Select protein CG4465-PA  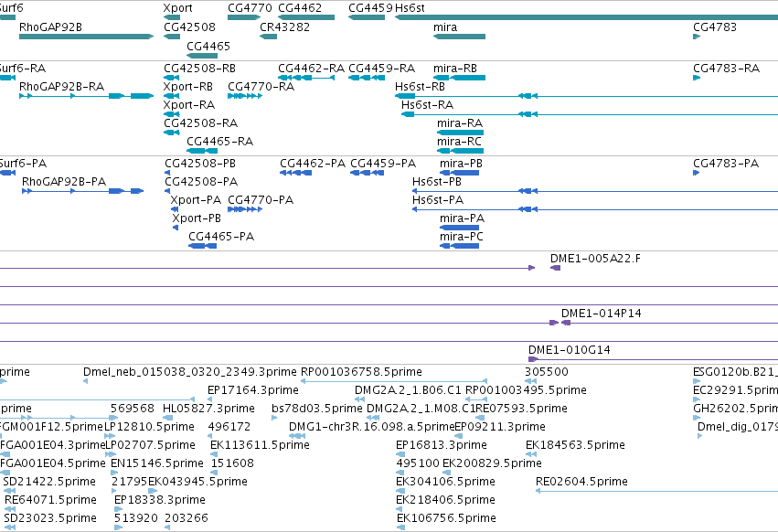click(202, 246)
